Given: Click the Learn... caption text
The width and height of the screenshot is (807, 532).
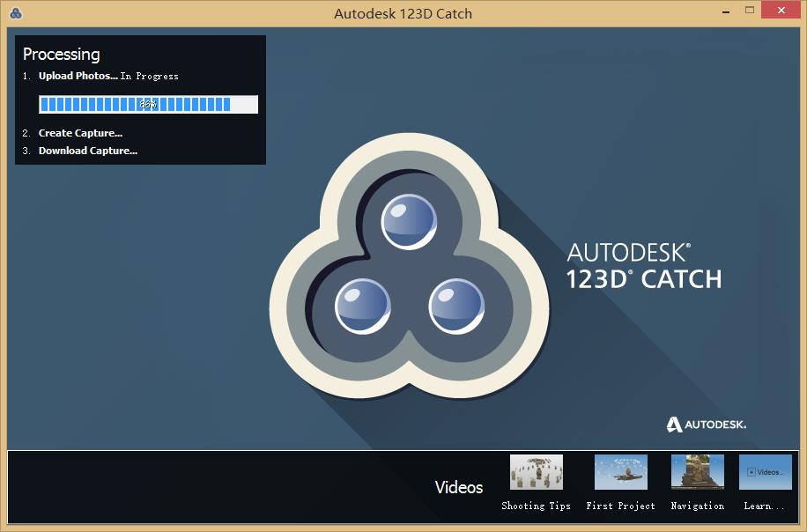Looking at the screenshot, I should (x=765, y=506).
